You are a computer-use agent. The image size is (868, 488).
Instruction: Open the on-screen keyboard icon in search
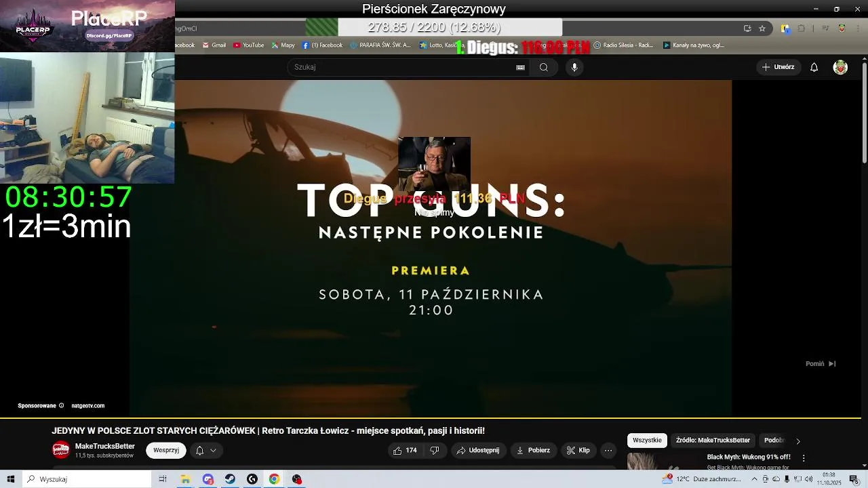520,67
